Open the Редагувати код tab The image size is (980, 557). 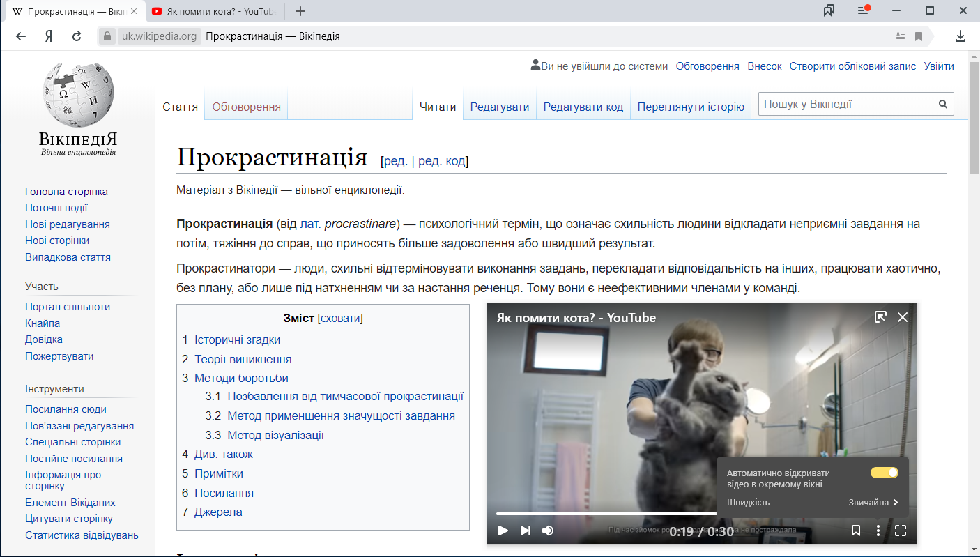coord(583,107)
